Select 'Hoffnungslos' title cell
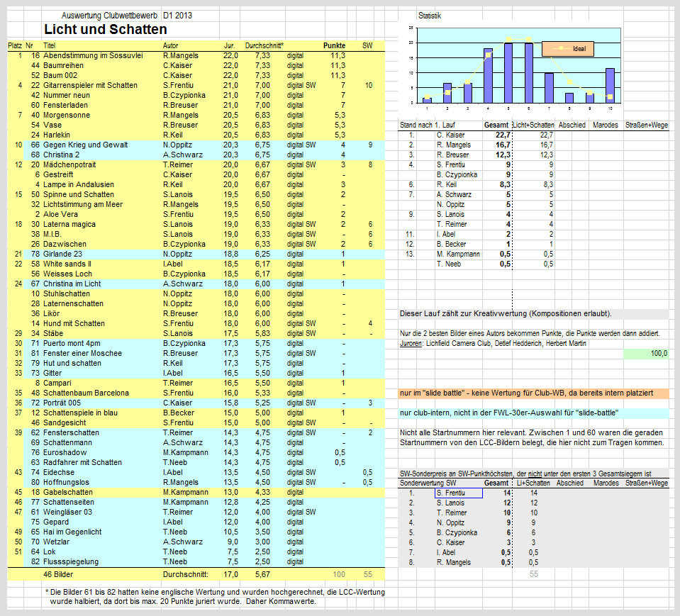 coord(67,483)
